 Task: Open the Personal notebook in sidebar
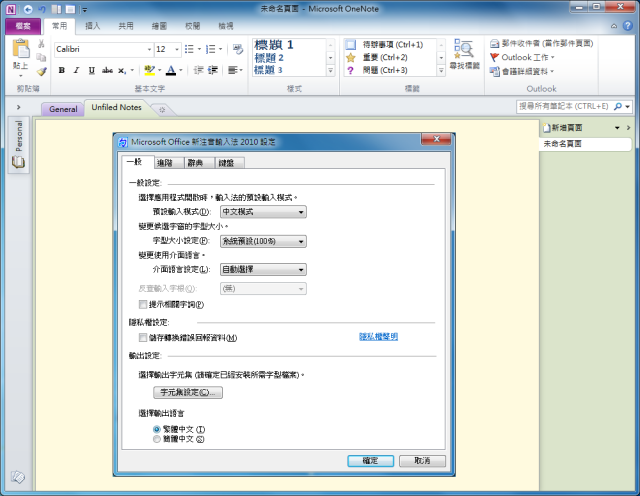pos(18,145)
